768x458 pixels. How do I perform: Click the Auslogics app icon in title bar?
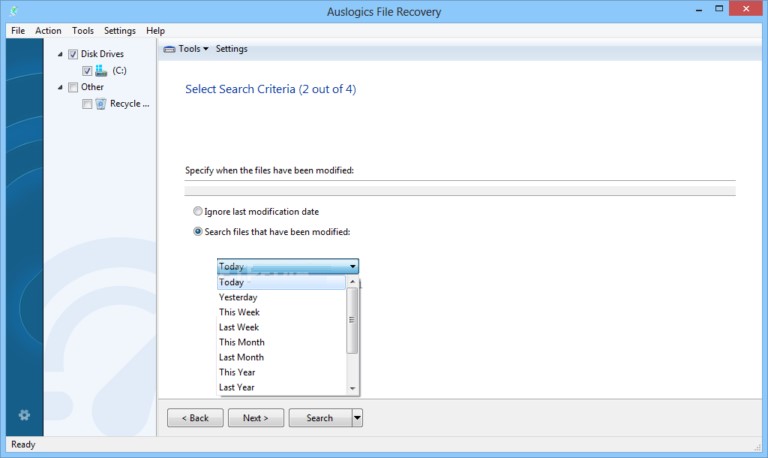[x=14, y=11]
